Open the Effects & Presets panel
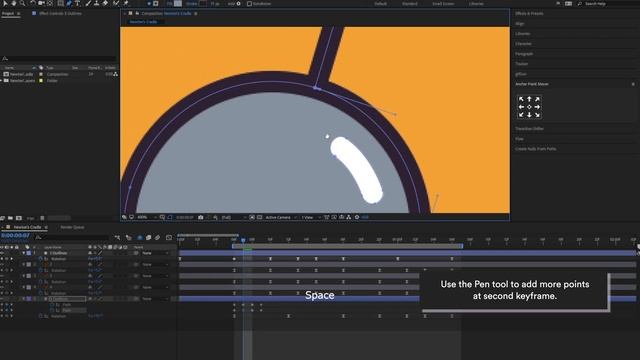The image size is (640, 360). click(529, 13)
